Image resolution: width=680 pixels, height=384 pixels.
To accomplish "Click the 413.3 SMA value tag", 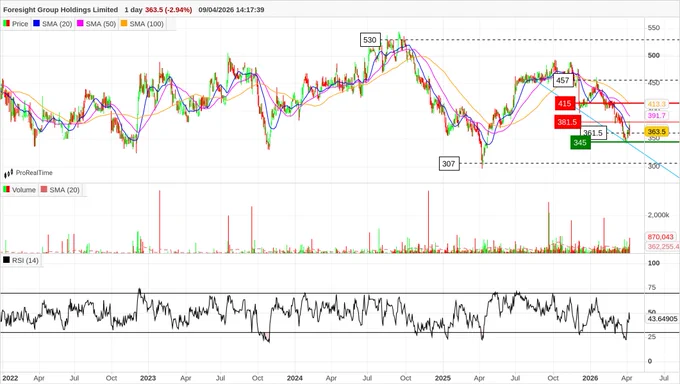I will pos(656,104).
